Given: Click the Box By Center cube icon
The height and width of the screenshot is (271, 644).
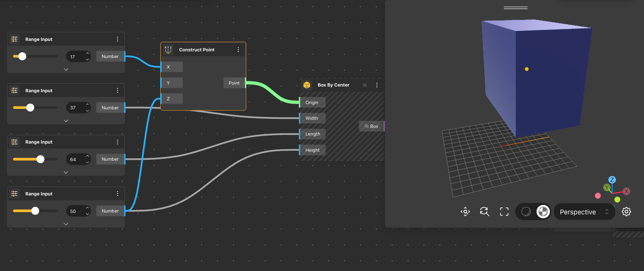Looking at the screenshot, I should [307, 85].
